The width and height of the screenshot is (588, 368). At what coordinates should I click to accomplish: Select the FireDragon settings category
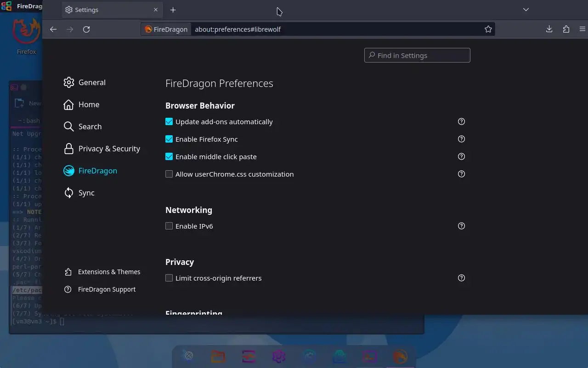click(x=90, y=171)
